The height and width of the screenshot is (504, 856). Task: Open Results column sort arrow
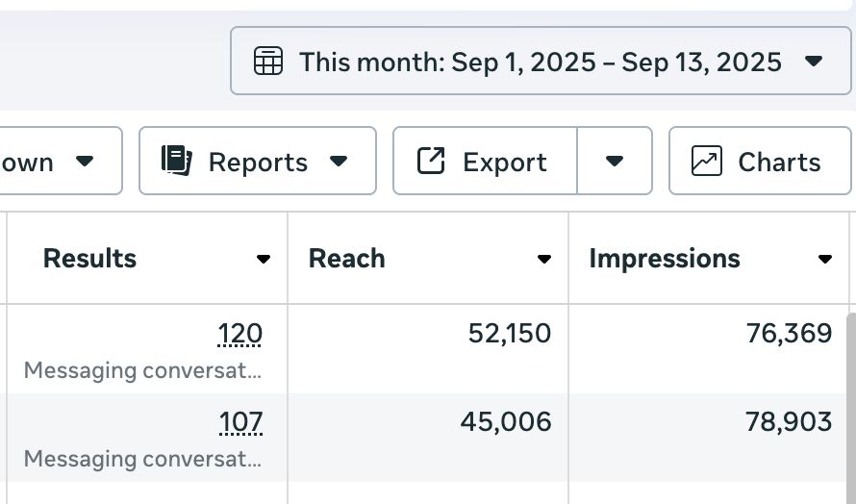coord(264,260)
